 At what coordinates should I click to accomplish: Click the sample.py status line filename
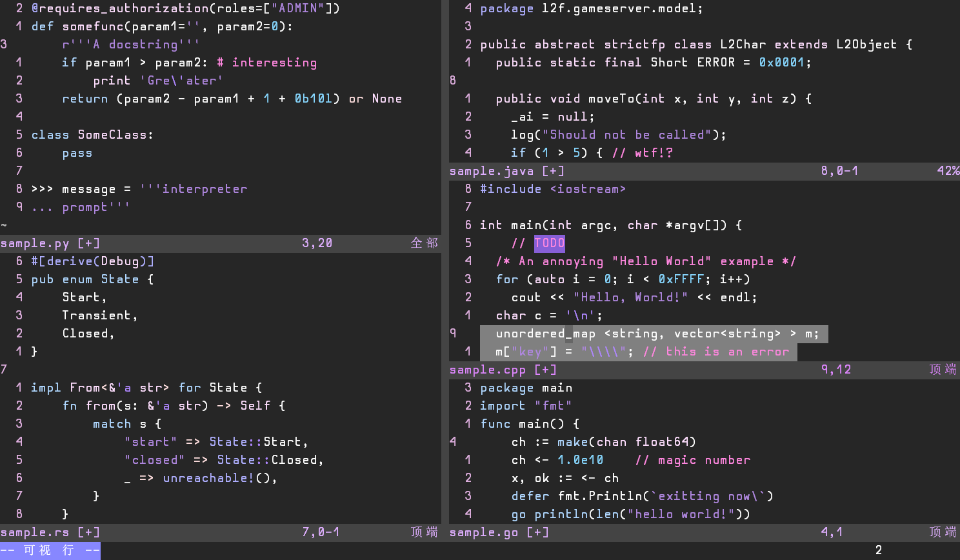click(x=35, y=243)
